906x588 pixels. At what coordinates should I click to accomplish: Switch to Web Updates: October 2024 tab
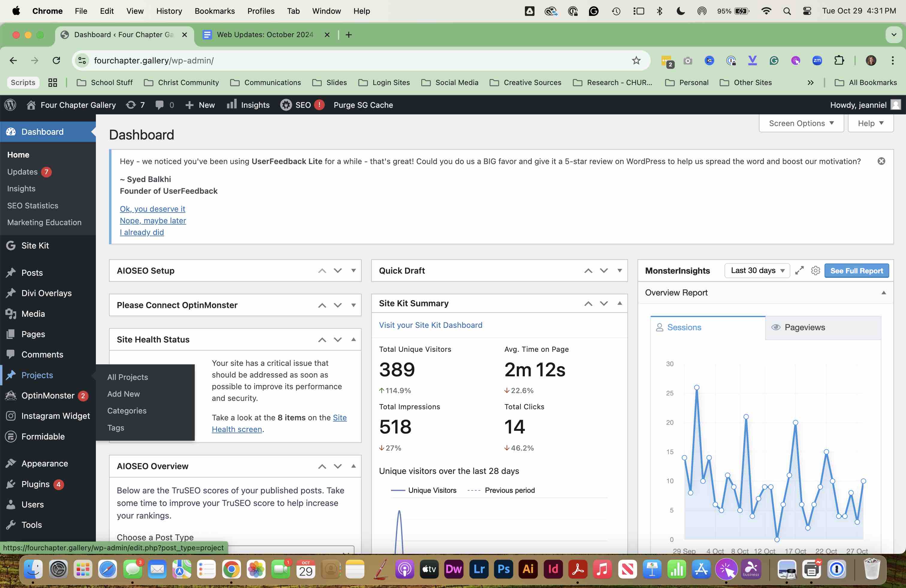pos(266,35)
